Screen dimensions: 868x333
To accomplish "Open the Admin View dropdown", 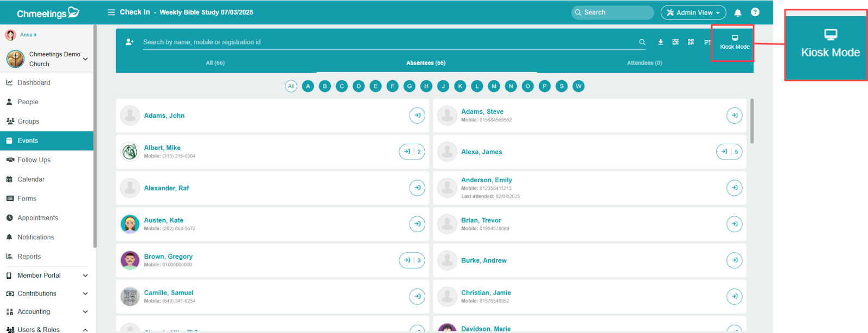I will (693, 12).
